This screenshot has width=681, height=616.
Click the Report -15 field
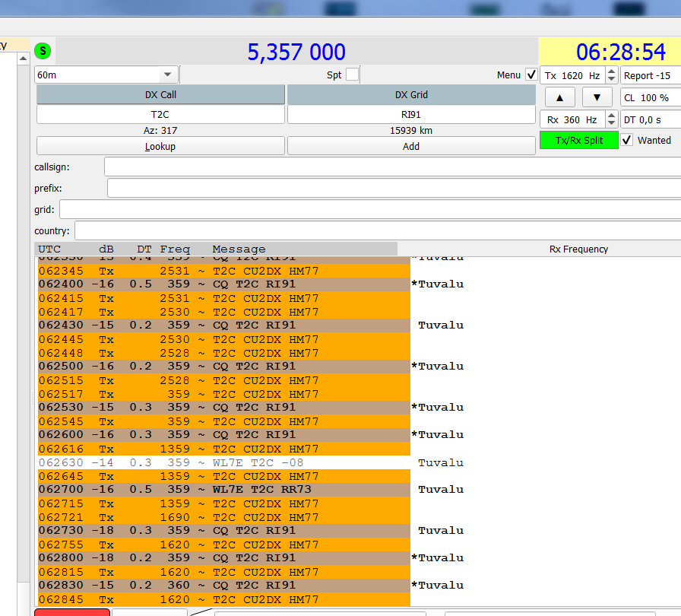point(650,75)
